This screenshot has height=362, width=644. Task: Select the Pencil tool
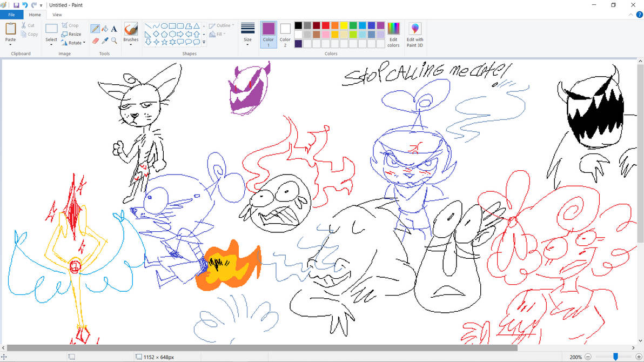click(x=95, y=28)
